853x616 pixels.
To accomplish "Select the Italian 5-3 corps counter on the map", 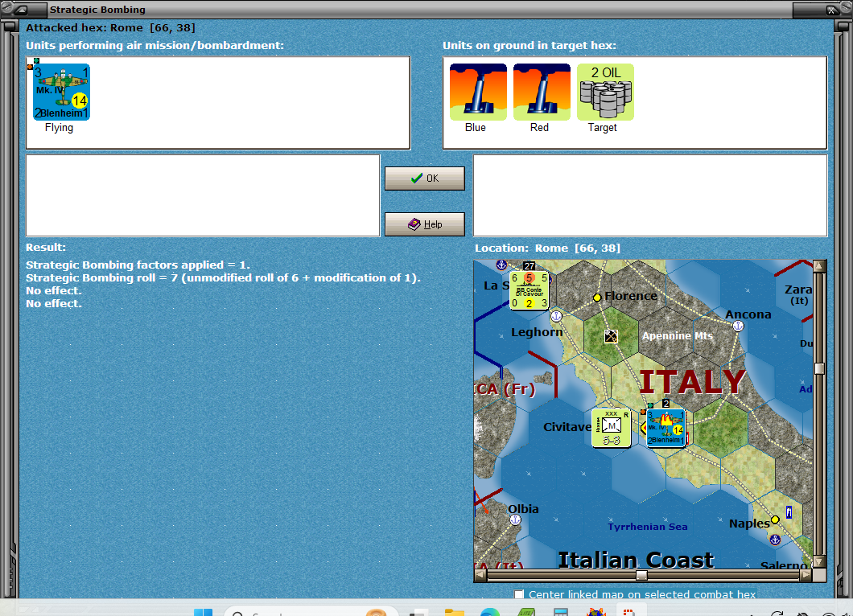I will (611, 428).
